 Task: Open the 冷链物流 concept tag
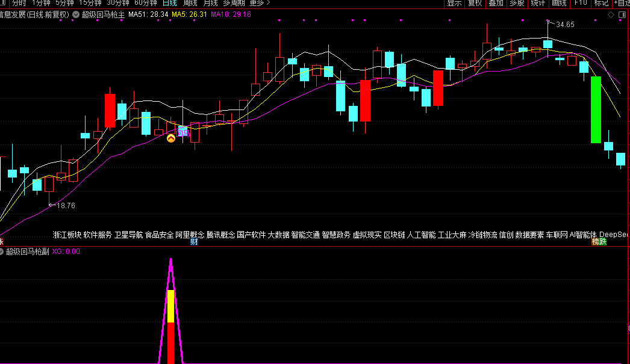click(x=483, y=235)
